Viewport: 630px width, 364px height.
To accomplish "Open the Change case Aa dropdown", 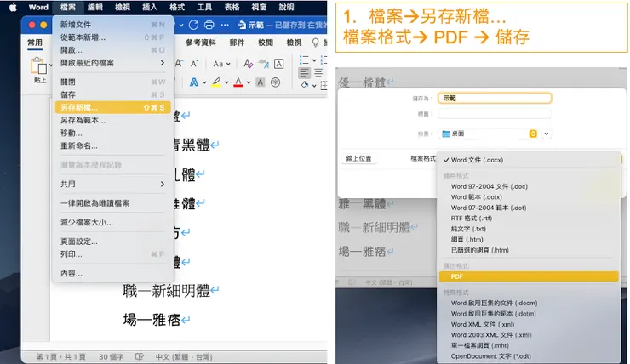I will (x=222, y=64).
